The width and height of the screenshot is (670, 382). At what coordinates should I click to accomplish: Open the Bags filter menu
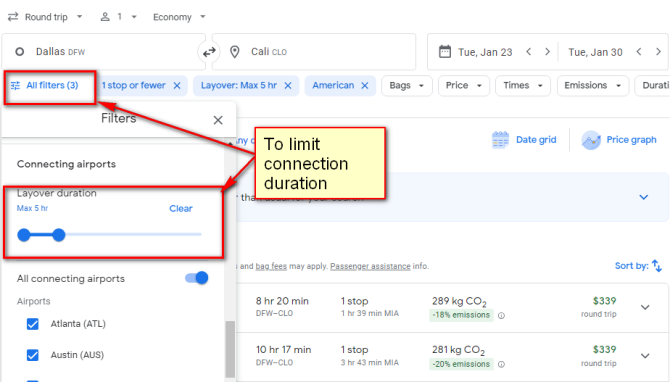tap(406, 85)
